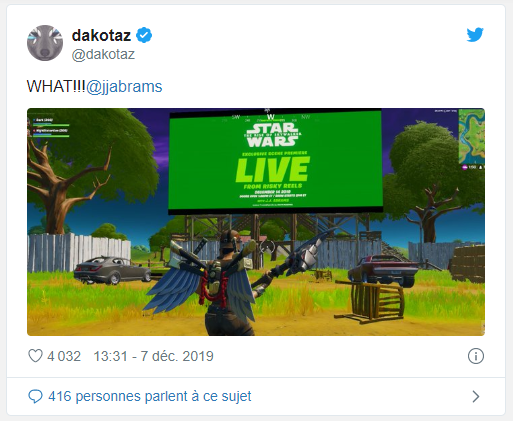Click the WHAT!!! tweet text
The width and height of the screenshot is (513, 421).
coord(56,86)
